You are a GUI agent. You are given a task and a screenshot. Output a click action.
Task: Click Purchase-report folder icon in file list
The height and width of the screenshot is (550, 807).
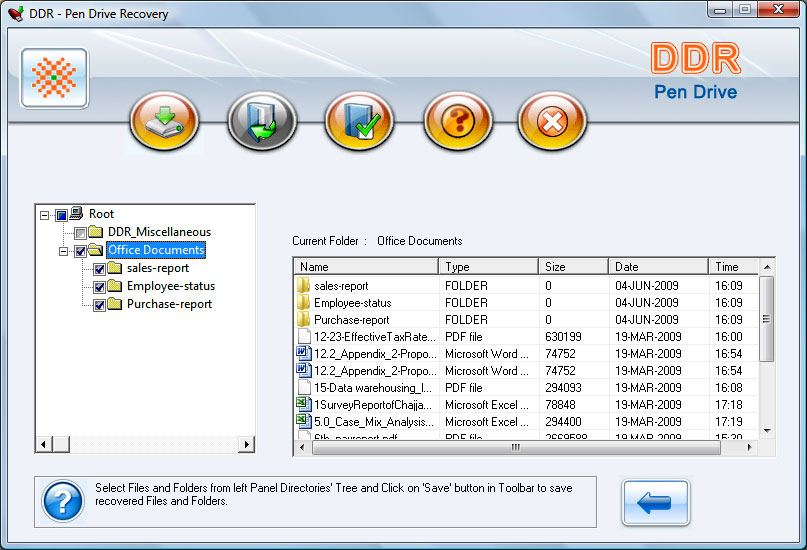pyautogui.click(x=304, y=320)
